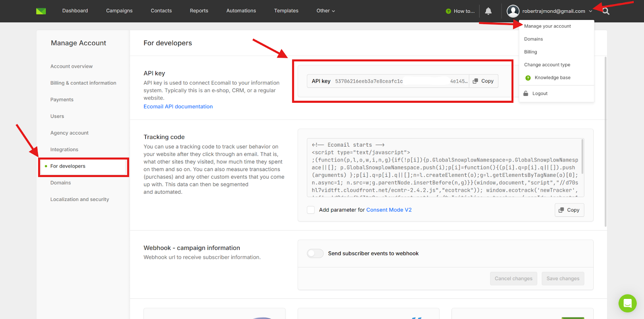Screen dimensions: 644x319
Task: Click the How to... help icon
Action: point(448,11)
